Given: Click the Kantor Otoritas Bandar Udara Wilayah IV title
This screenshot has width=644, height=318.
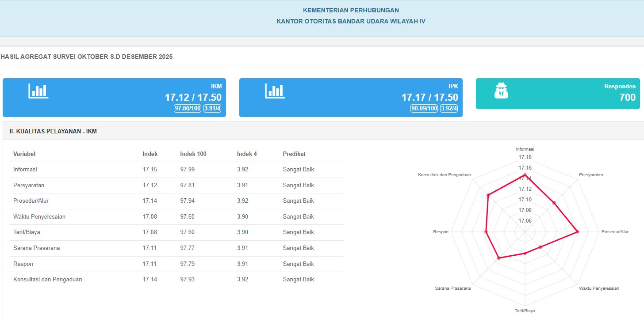Looking at the screenshot, I should [351, 21].
